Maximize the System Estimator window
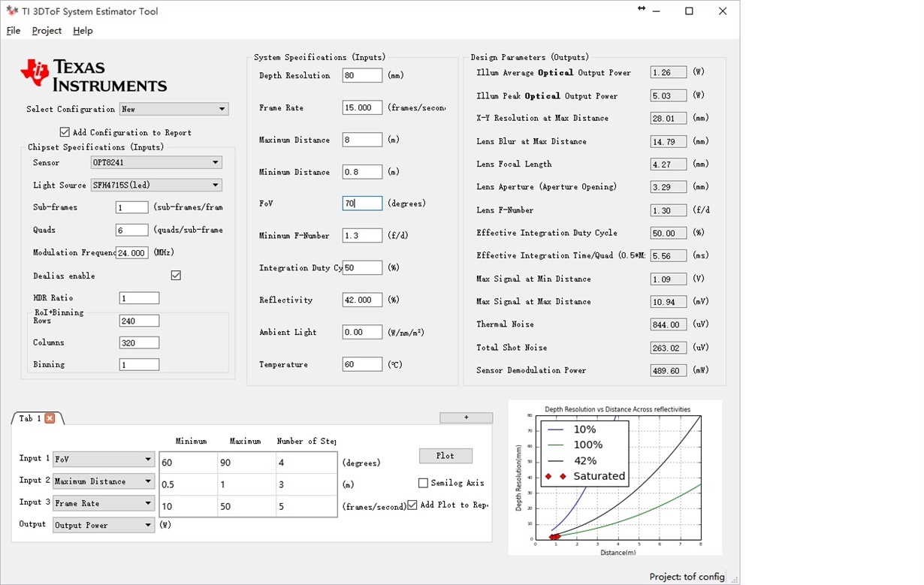924x585 pixels. [689, 11]
